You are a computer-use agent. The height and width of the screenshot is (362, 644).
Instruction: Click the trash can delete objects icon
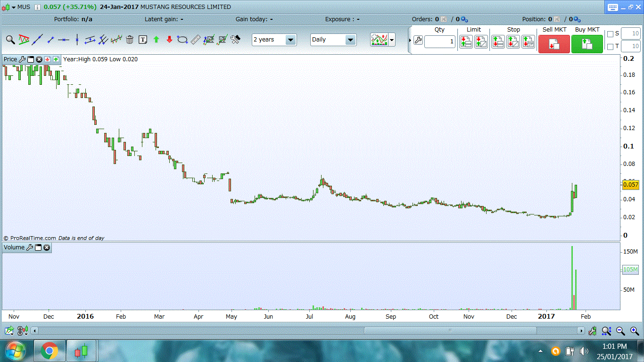(x=130, y=40)
